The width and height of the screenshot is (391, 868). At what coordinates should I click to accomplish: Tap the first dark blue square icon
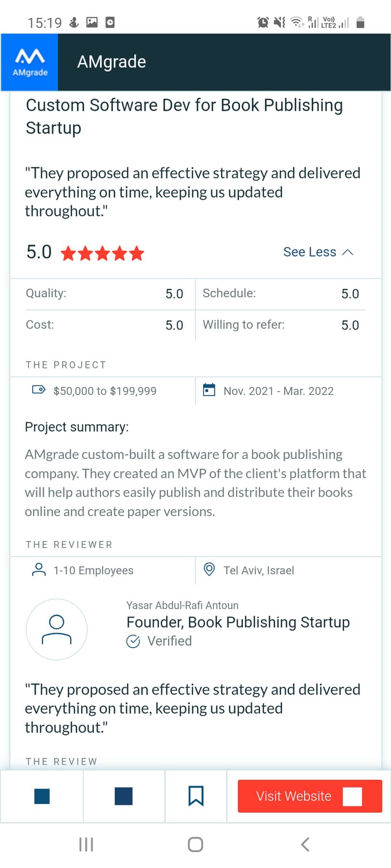42,796
